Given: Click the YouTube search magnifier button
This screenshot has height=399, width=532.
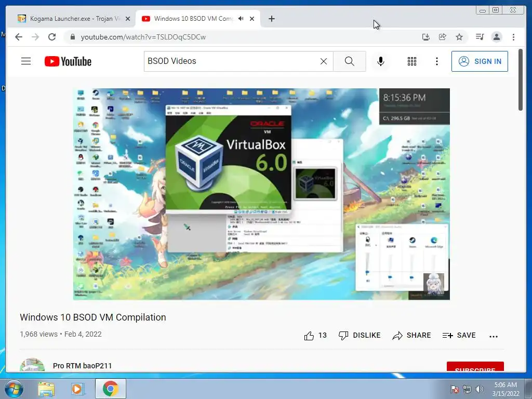Looking at the screenshot, I should pos(350,61).
